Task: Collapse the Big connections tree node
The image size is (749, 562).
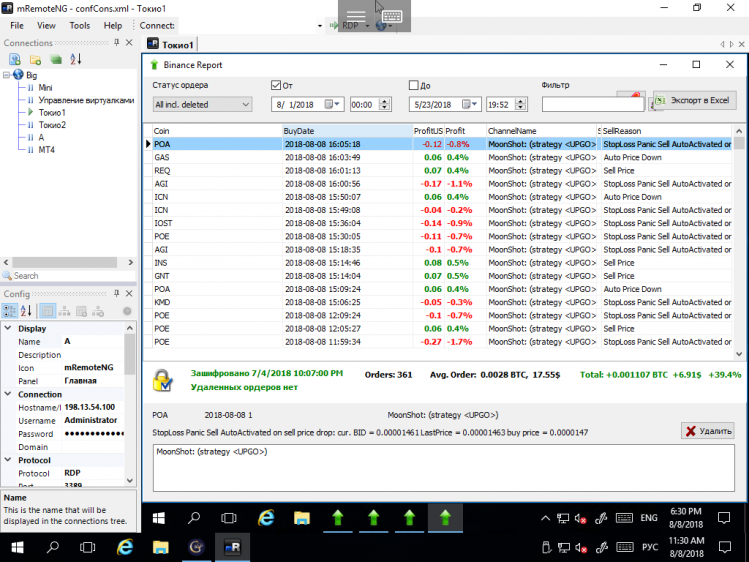Action: [6, 75]
